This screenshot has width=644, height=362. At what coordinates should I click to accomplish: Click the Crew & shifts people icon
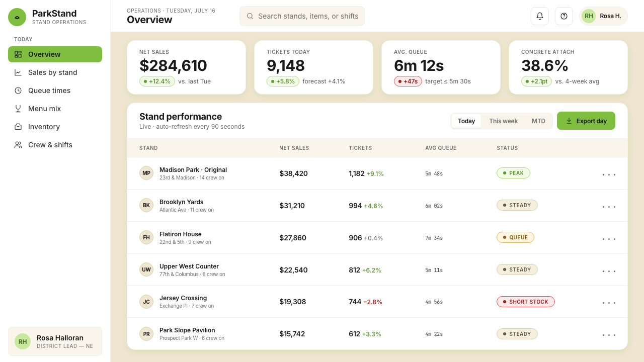(18, 145)
